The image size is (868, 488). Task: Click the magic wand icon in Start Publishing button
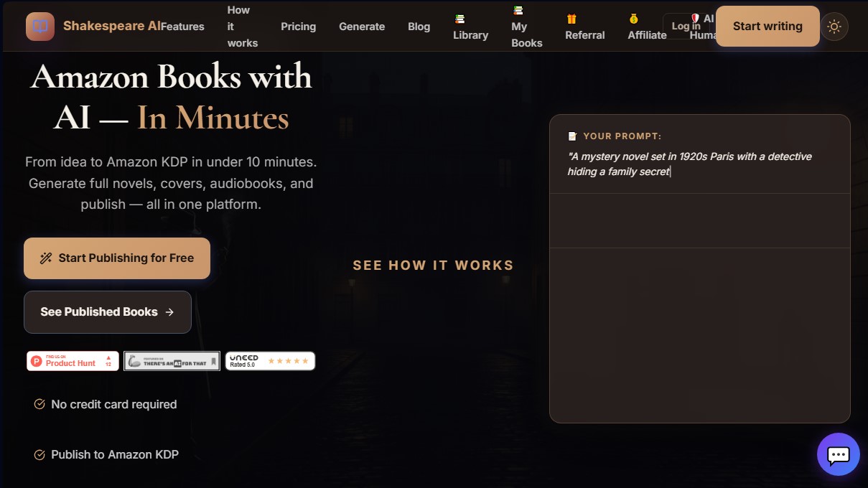coord(46,258)
